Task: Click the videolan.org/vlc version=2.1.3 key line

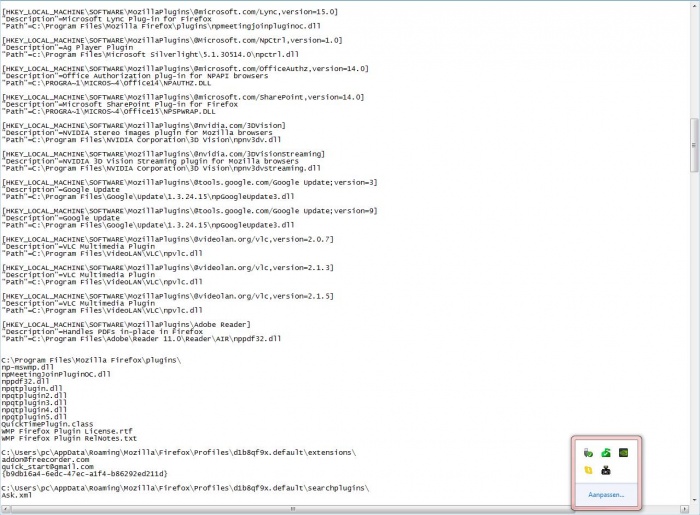Action: click(167, 268)
